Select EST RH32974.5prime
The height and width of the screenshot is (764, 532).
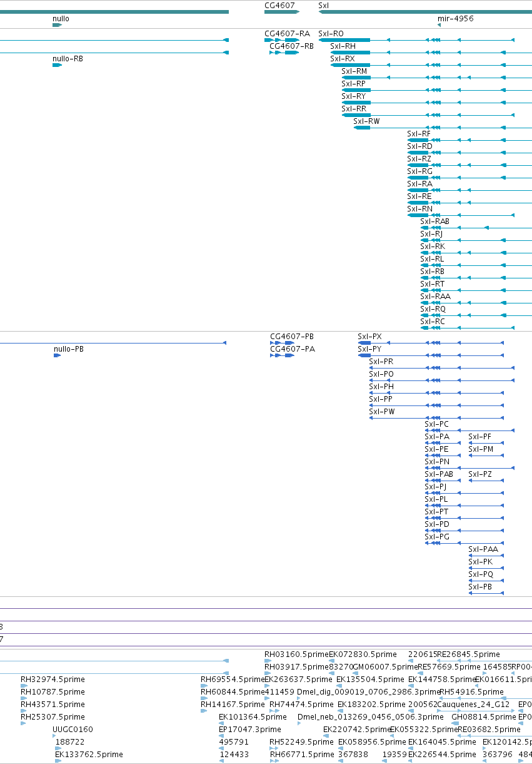[x=53, y=680]
